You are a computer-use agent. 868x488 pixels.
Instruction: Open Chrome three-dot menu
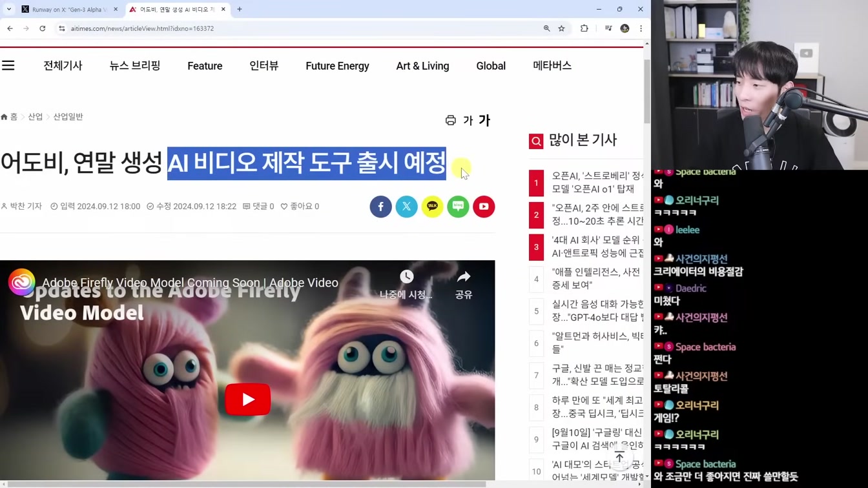[x=641, y=28]
